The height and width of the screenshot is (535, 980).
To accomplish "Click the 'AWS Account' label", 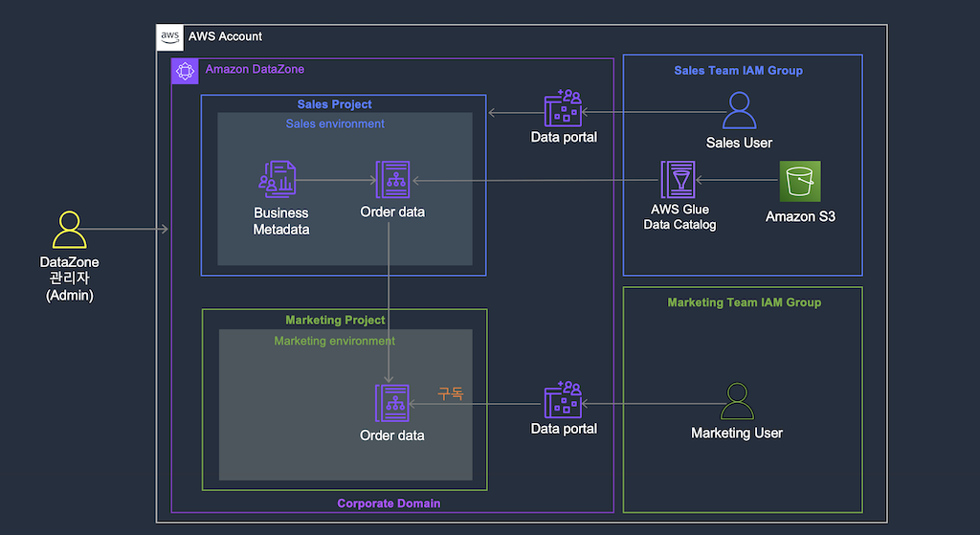I will [x=225, y=36].
